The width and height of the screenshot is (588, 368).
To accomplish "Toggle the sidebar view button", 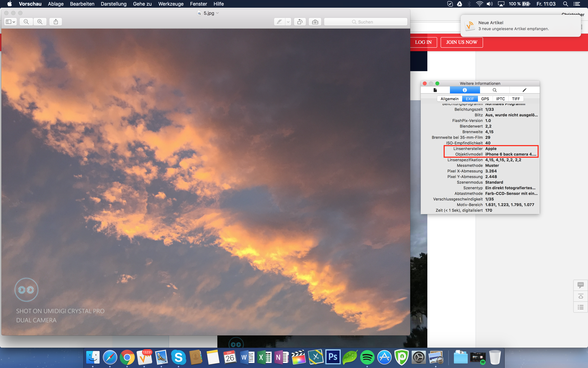I will click(x=10, y=22).
